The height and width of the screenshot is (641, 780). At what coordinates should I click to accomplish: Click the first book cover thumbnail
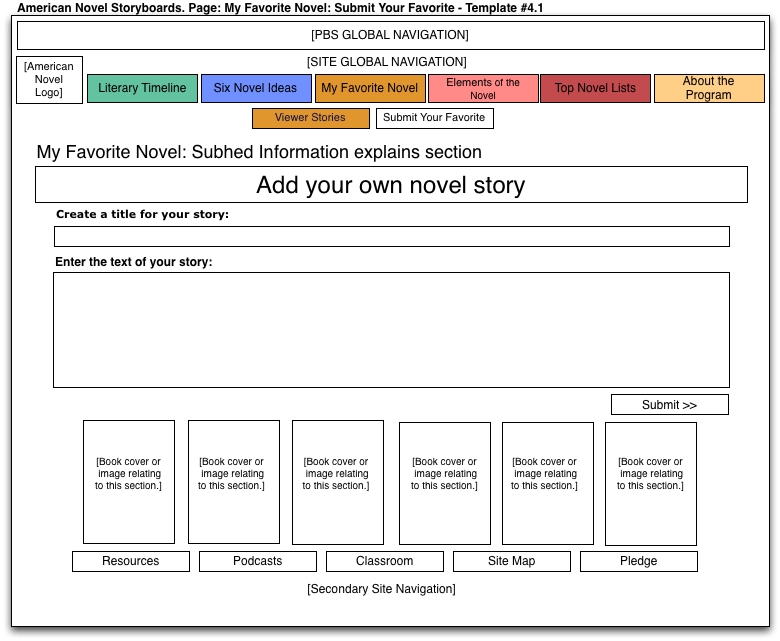click(x=129, y=482)
